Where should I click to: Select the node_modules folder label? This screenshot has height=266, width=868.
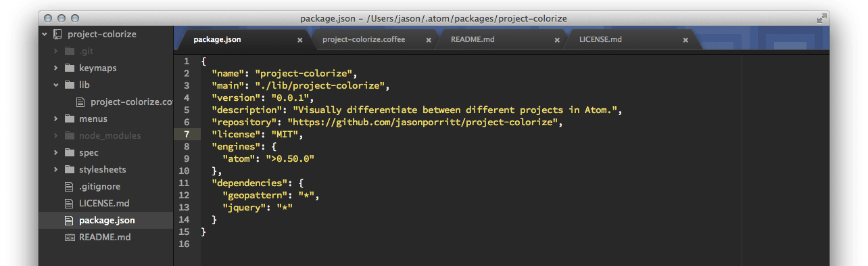point(110,136)
